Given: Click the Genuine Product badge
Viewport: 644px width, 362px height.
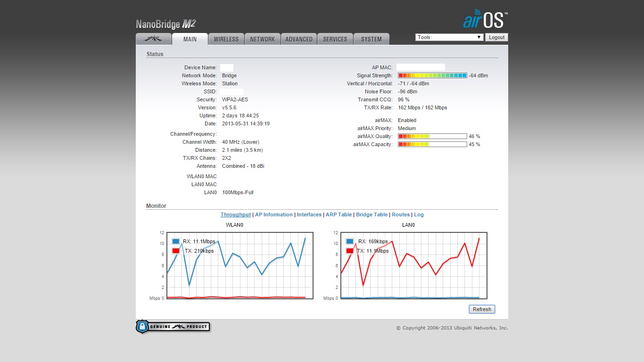Looking at the screenshot, I should (173, 327).
